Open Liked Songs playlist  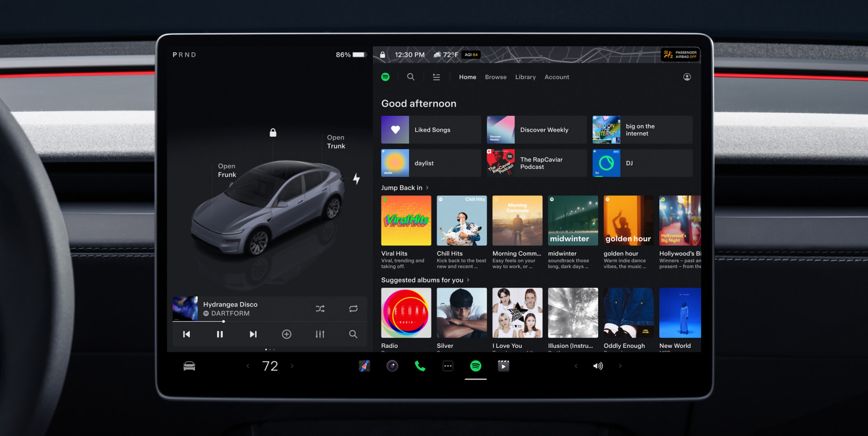[431, 130]
